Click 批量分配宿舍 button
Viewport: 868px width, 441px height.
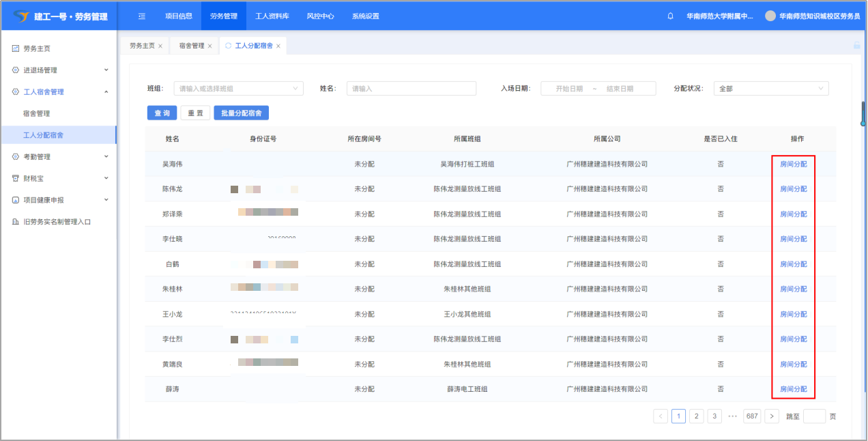(241, 113)
